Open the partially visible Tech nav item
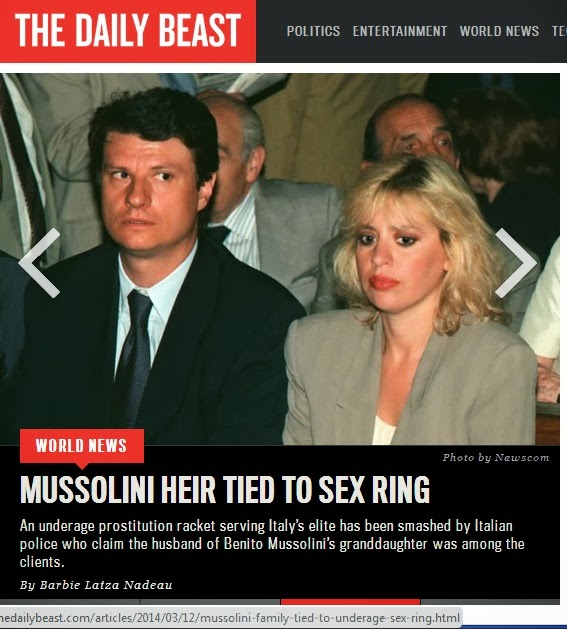The height and width of the screenshot is (630, 567). tap(559, 31)
